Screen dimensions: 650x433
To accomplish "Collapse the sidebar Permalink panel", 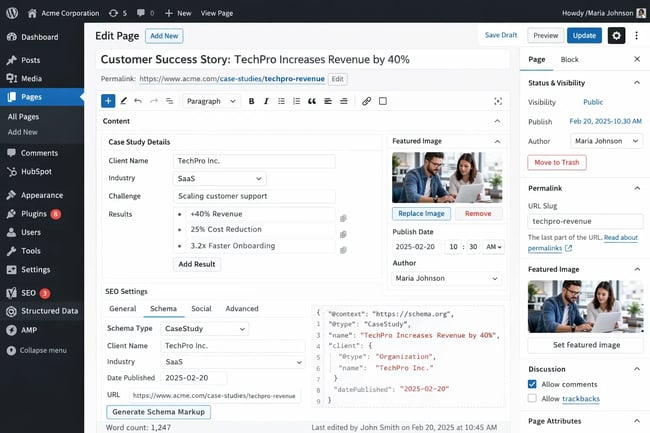I will [637, 188].
